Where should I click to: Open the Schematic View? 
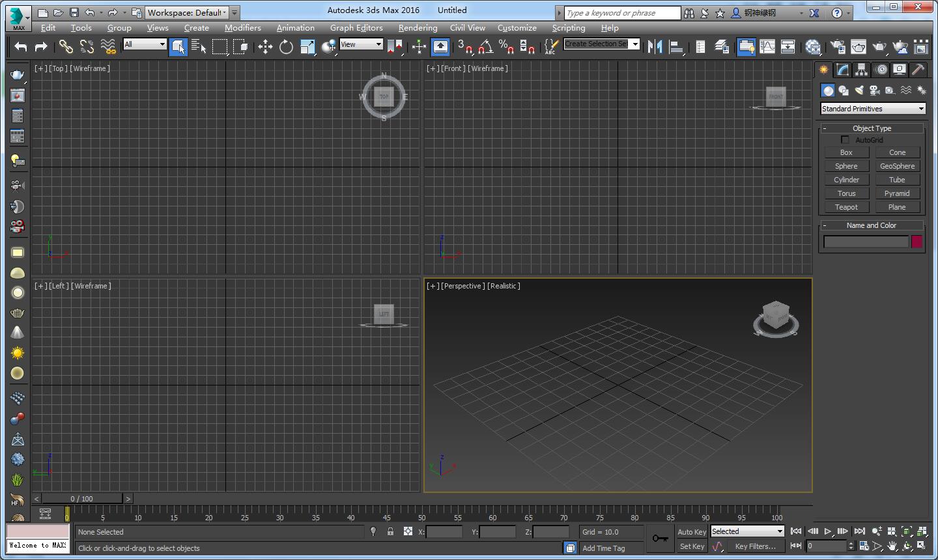(x=788, y=46)
